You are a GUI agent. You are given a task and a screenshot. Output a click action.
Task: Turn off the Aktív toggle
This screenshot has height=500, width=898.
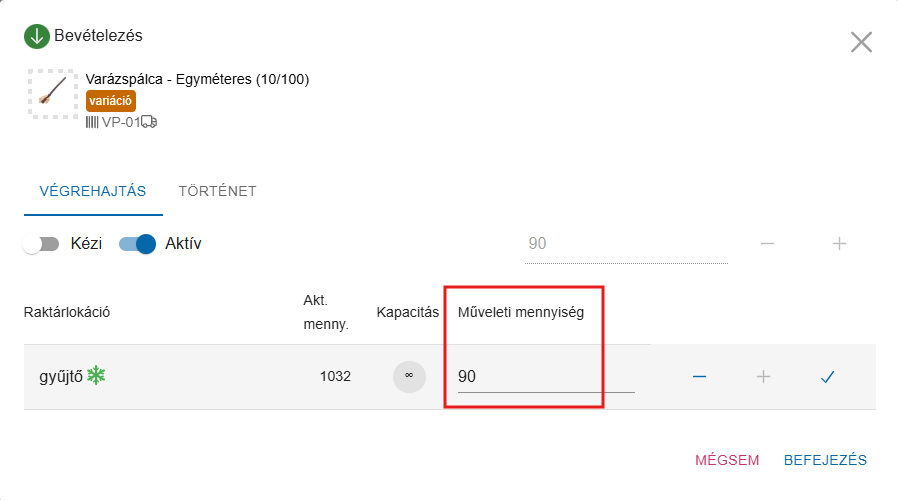click(138, 244)
